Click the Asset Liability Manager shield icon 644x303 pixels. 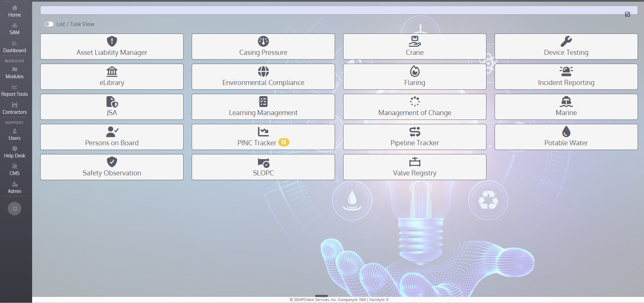coord(112,41)
